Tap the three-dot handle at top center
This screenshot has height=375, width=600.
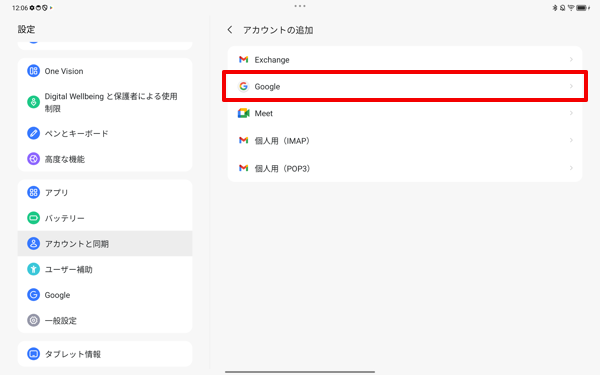[x=300, y=6]
